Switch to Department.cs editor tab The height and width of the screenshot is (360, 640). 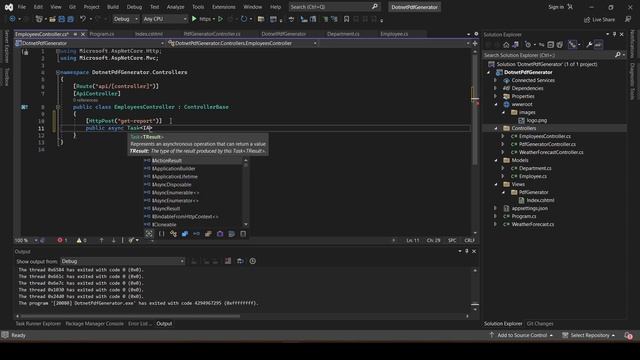pos(343,34)
